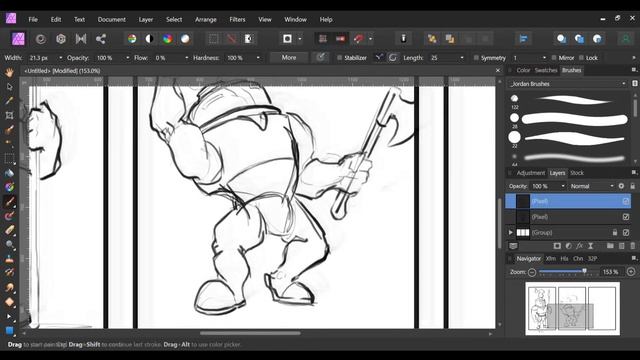Select the Colour Picker tool
Viewport: 640px width, 360px height.
[x=9, y=101]
